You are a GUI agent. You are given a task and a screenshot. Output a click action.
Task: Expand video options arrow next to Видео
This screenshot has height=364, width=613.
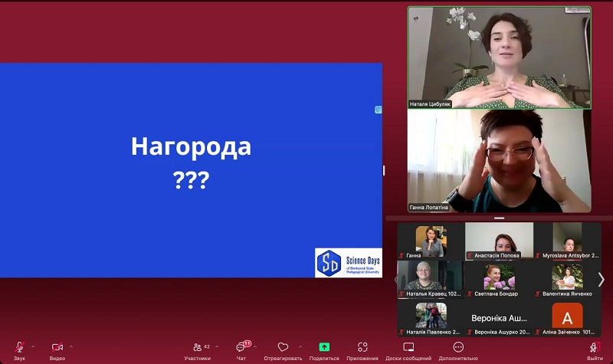(x=71, y=346)
